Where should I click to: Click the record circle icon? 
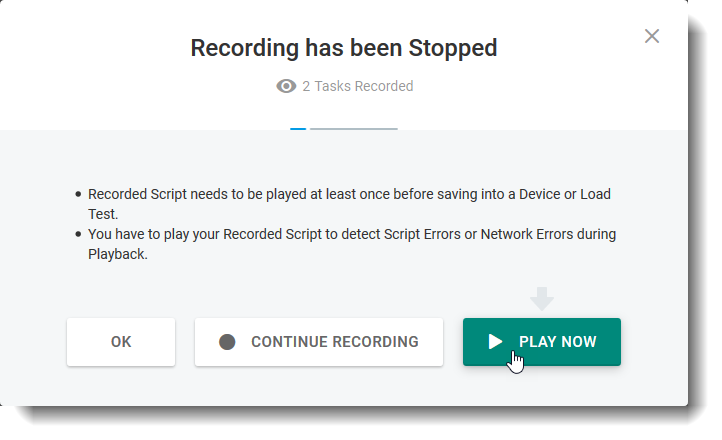[227, 342]
